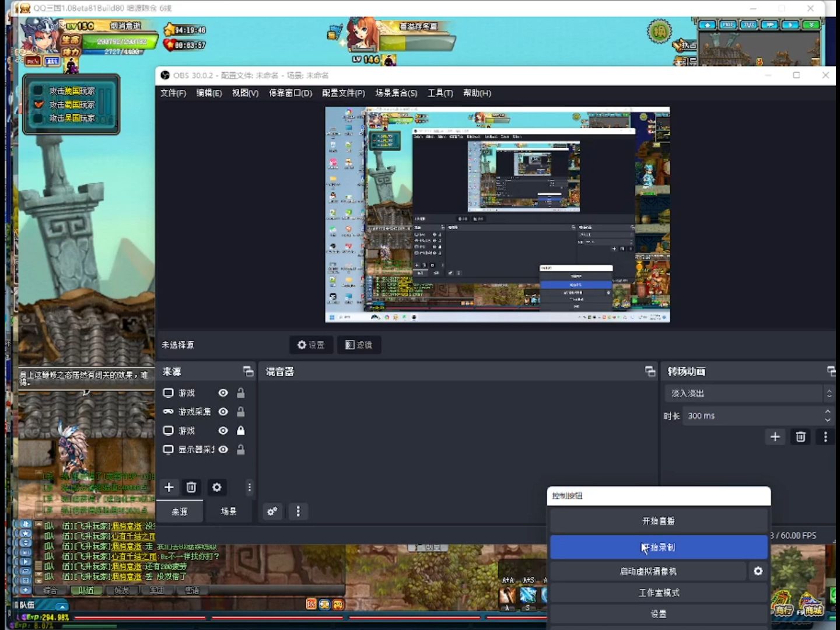Click the player avatar portrait in game
840x630 pixels.
coord(40,36)
